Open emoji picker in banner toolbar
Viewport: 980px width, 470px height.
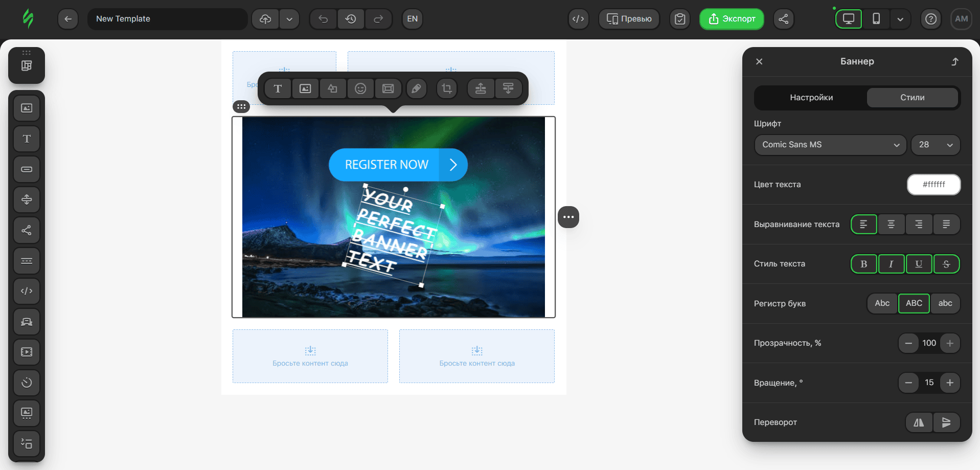[360, 88]
